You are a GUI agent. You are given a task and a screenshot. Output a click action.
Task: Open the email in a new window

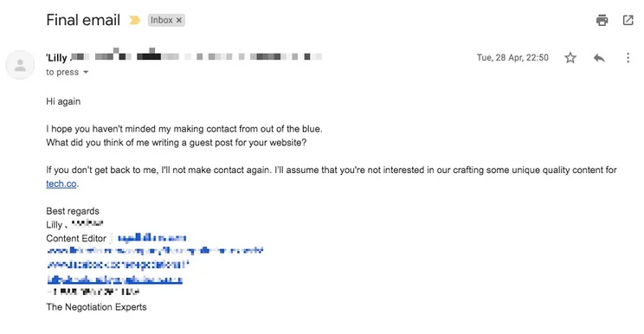[628, 20]
